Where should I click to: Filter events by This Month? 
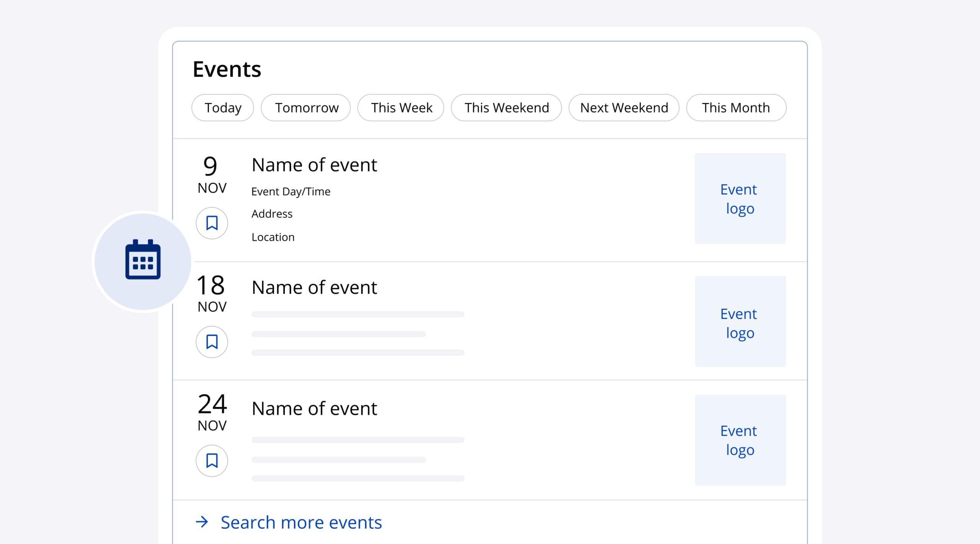click(x=736, y=108)
